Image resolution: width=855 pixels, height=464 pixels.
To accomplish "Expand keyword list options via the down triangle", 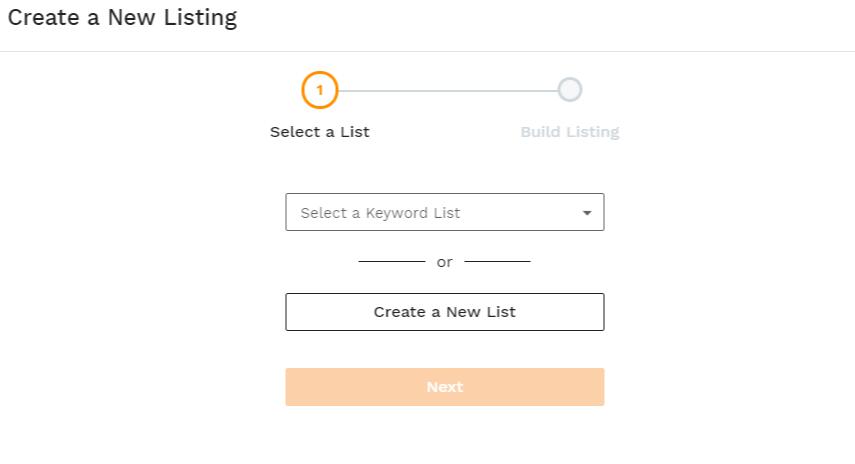I will 587,213.
